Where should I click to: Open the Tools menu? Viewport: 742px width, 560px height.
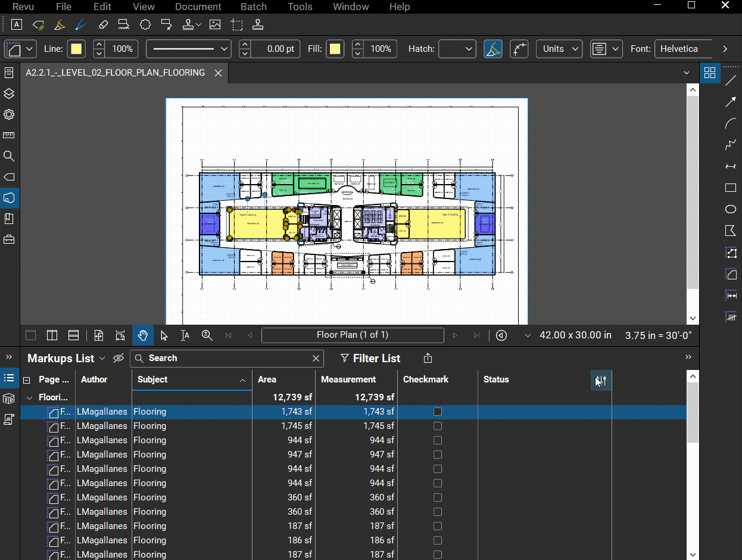point(300,7)
